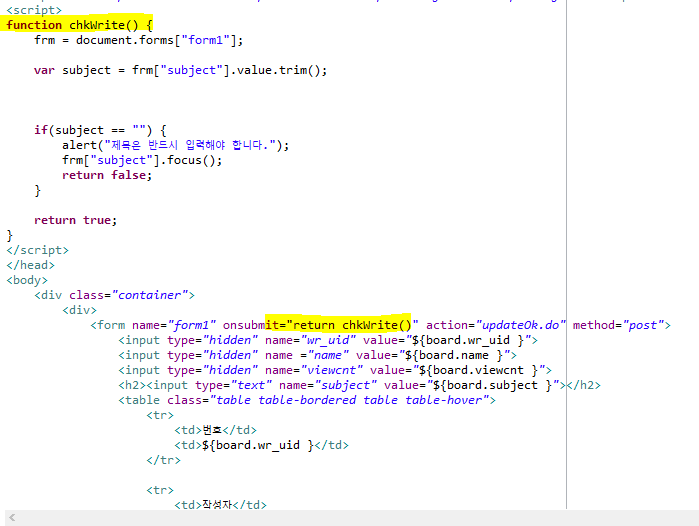This screenshot has height=526, width=699.
Task: Click 'form1' in form name attribute
Action: point(191,325)
